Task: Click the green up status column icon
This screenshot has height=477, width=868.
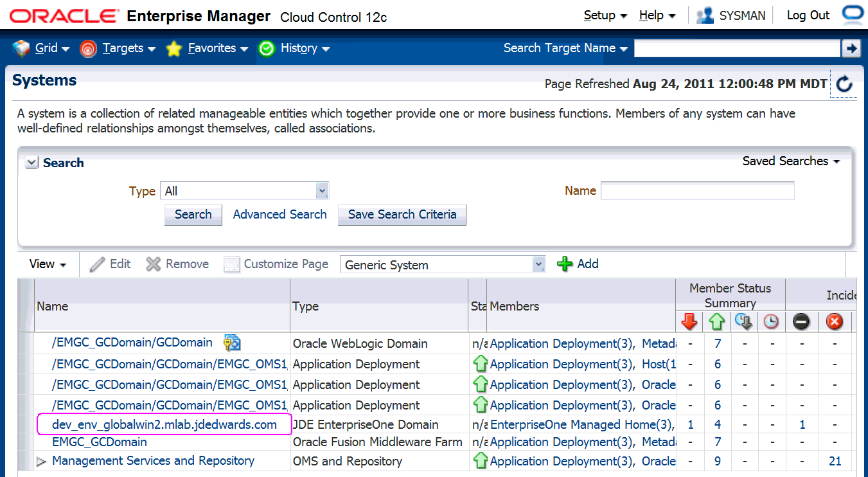Action: [x=717, y=321]
